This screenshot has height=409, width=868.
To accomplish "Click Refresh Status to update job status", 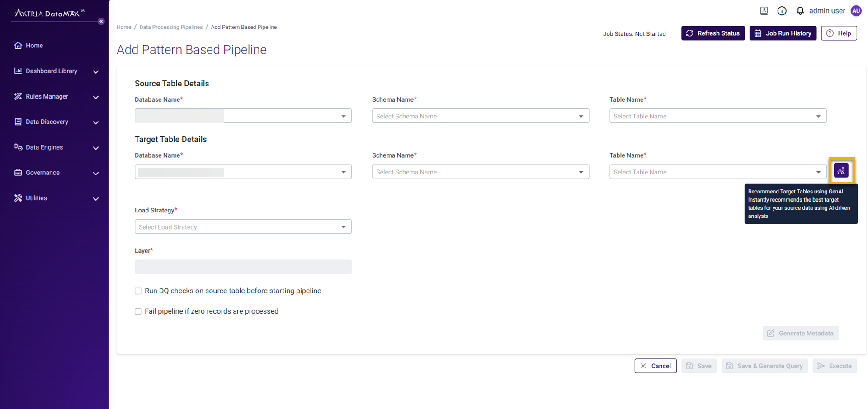I will pos(713,33).
